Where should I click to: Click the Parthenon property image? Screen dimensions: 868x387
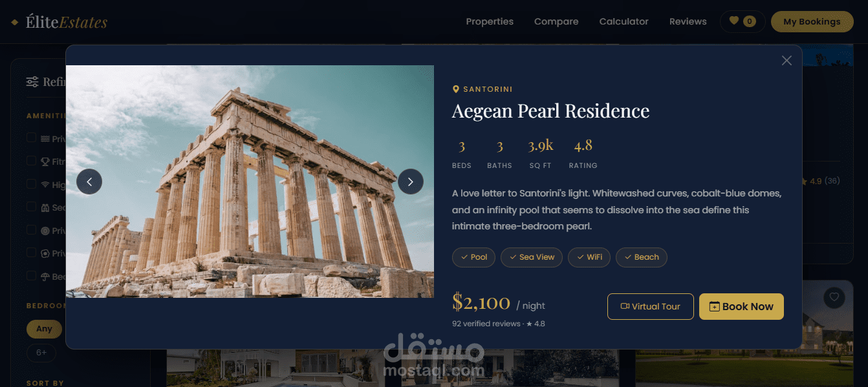[x=250, y=182]
